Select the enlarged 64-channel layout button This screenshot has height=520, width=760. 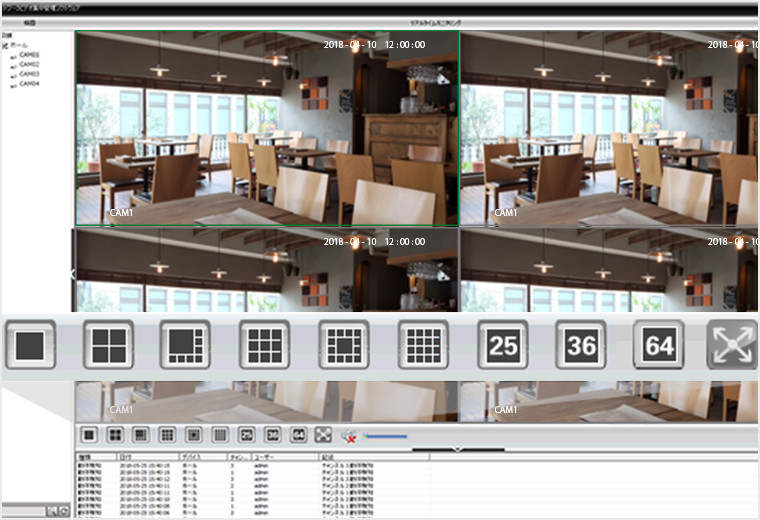pyautogui.click(x=659, y=345)
